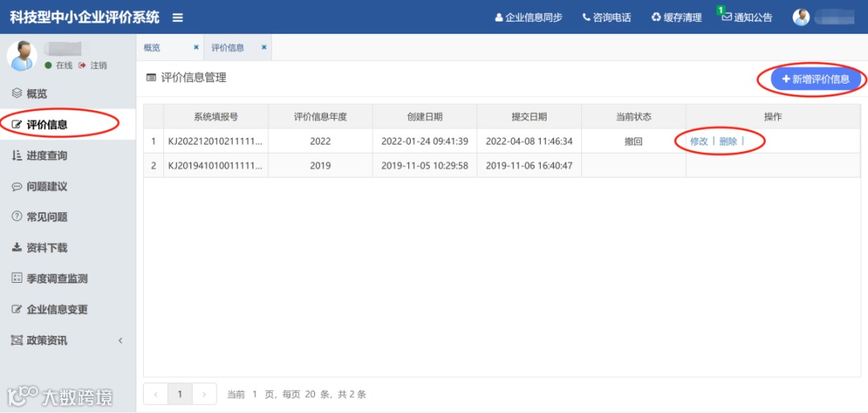Click the 提交日期 column header
868x413 pixels.
click(529, 117)
